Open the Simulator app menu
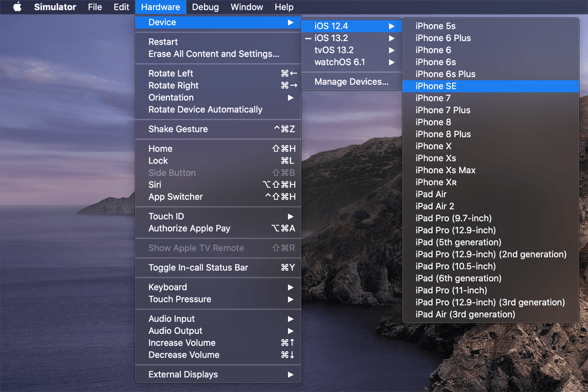The height and width of the screenshot is (392, 588). click(55, 6)
